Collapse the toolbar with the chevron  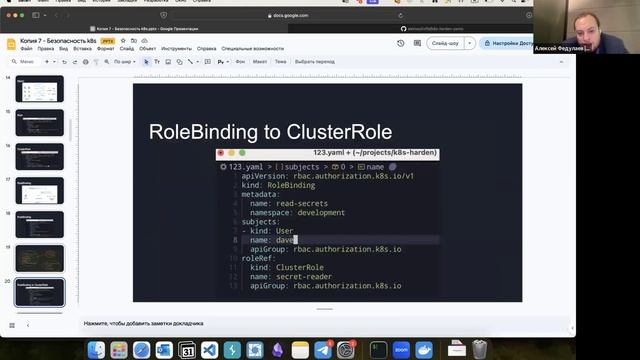tap(561, 62)
